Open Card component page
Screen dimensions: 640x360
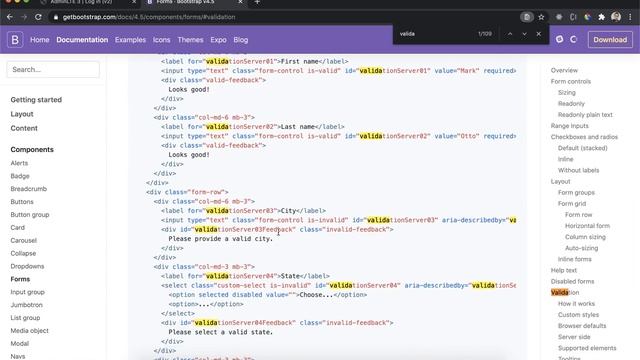tap(18, 227)
